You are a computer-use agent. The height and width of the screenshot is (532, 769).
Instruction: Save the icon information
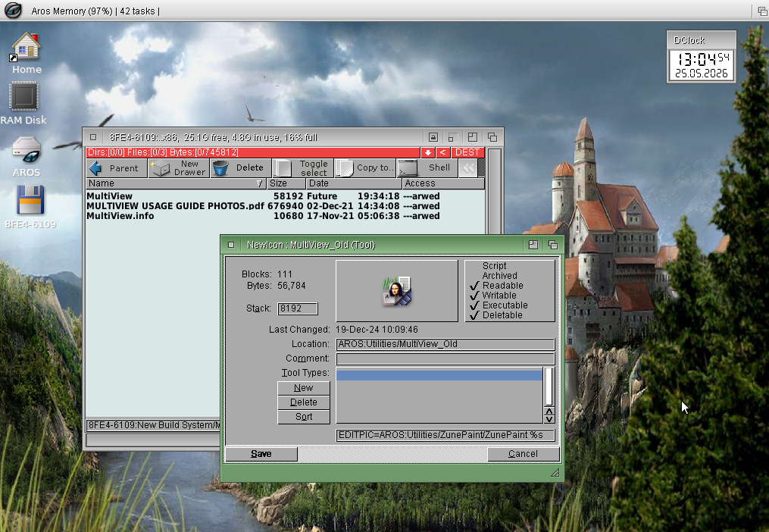click(261, 454)
